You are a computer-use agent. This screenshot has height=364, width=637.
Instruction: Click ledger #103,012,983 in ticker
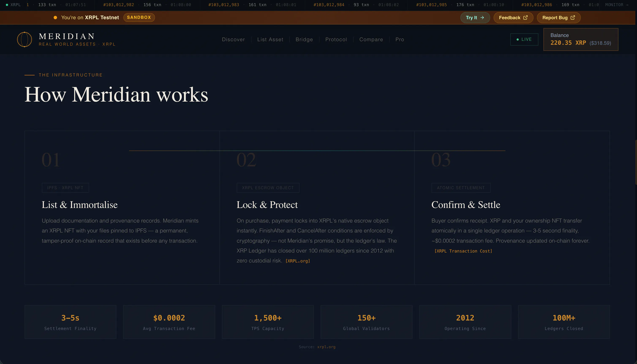(224, 5)
